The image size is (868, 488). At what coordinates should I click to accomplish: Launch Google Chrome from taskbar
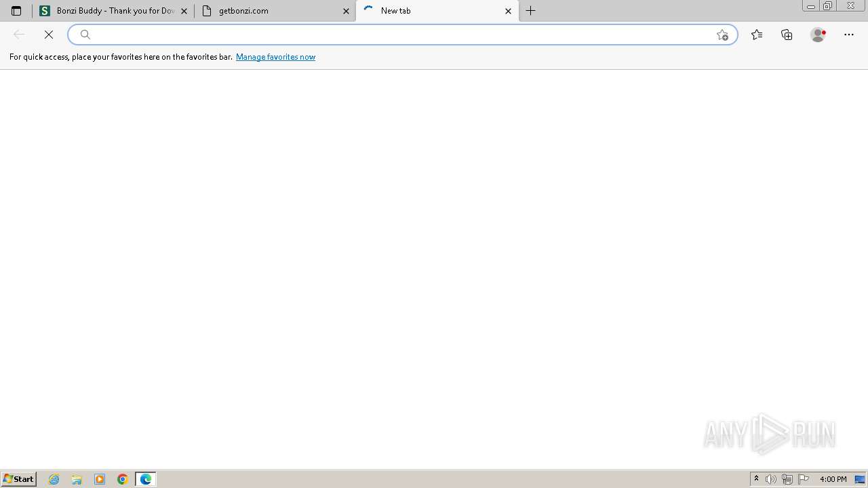(123, 479)
